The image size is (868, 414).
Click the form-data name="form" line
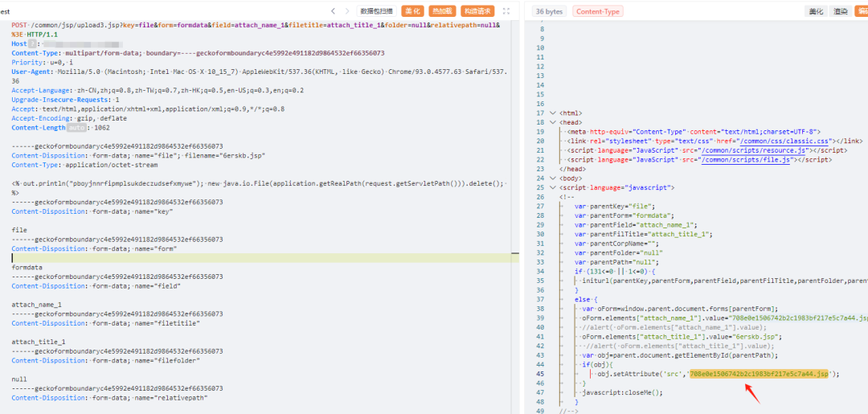point(94,248)
